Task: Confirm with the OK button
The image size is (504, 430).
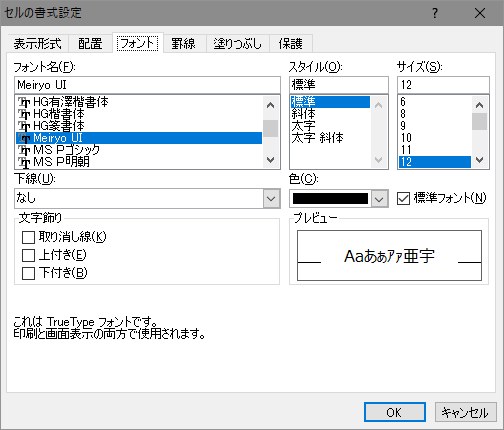Action: coord(395,412)
